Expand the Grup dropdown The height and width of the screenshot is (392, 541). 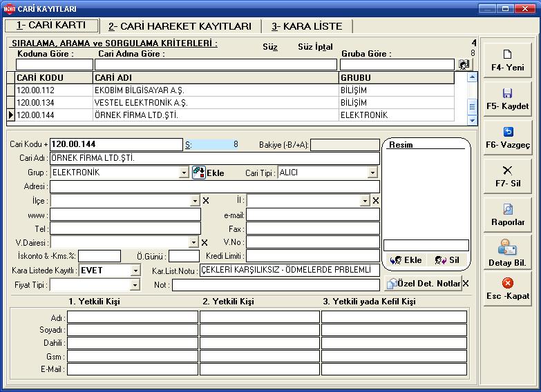pos(184,173)
